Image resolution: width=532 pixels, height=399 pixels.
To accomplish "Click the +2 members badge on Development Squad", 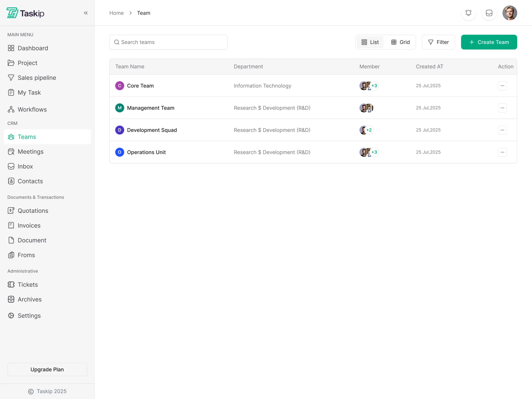I will [369, 130].
